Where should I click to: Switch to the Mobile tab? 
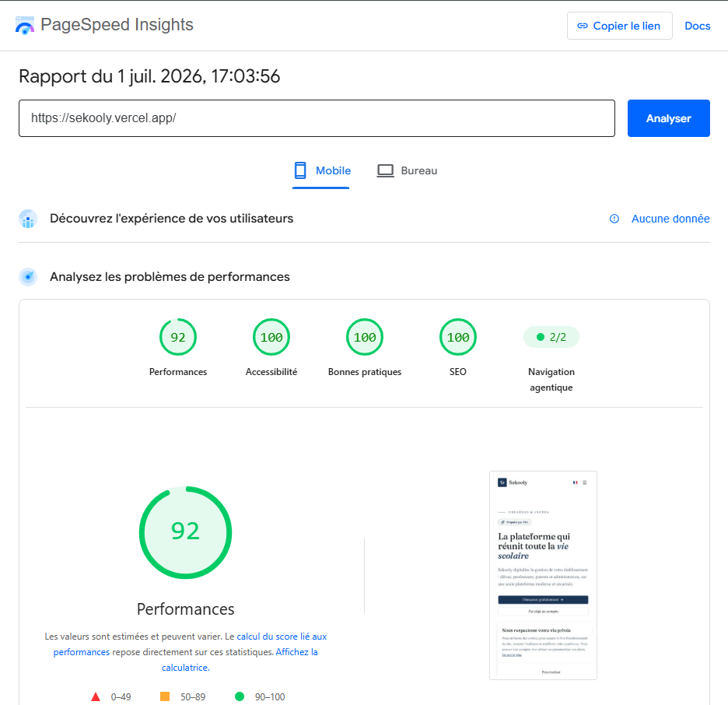320,171
